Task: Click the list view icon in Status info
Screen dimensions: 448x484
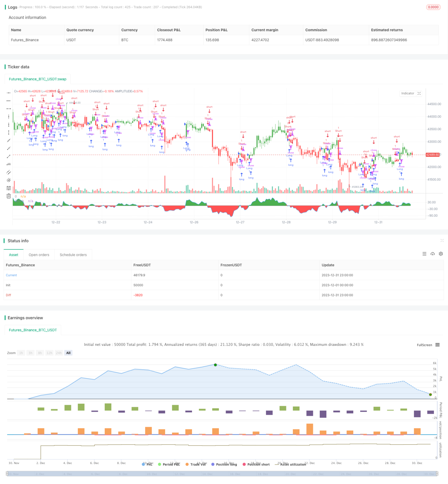Action: pos(424,254)
